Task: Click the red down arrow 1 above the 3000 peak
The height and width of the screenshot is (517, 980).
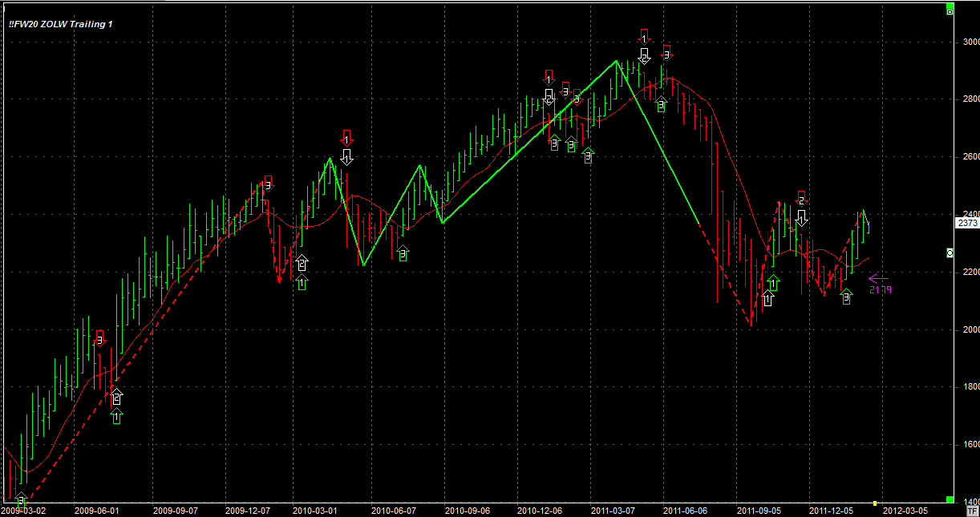Action: point(644,36)
